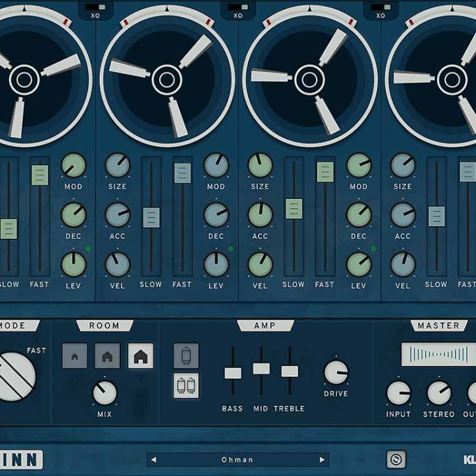
Task: Click the third panel green ACC knob
Action: [260, 215]
